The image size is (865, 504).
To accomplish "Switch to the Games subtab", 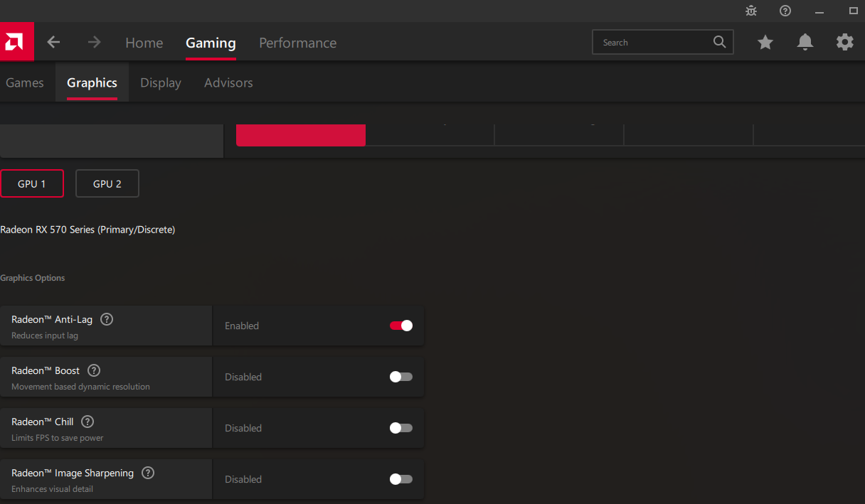I will (25, 82).
